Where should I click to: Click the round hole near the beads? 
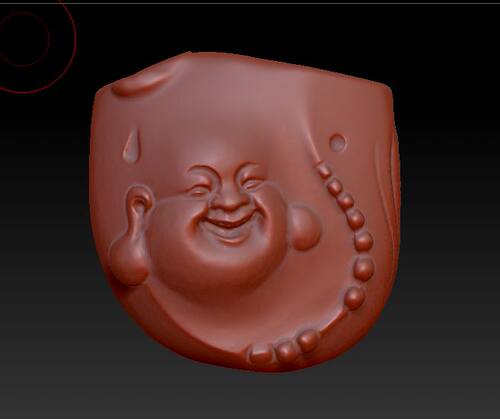pos(338,143)
